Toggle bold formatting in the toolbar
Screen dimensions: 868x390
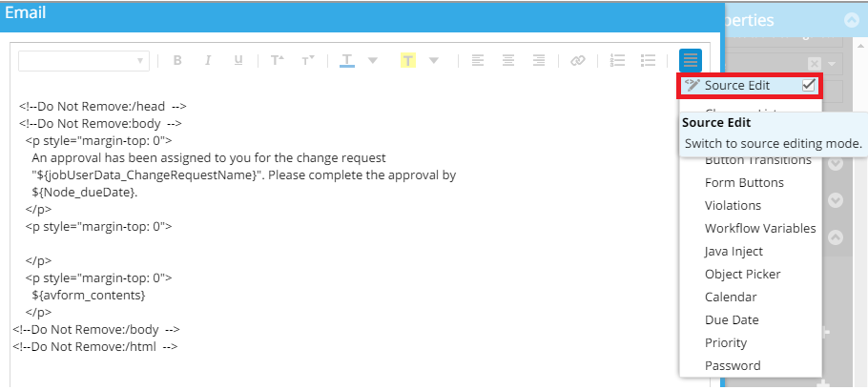pos(177,60)
